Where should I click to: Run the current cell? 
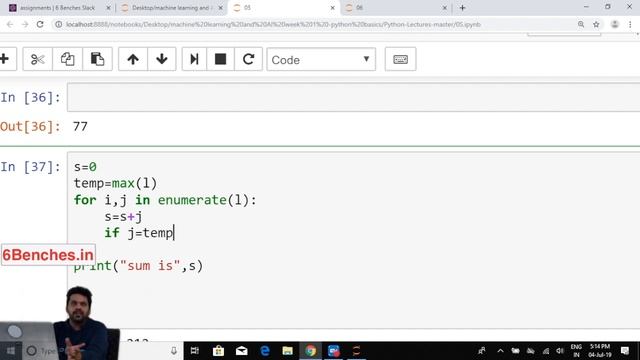194,59
